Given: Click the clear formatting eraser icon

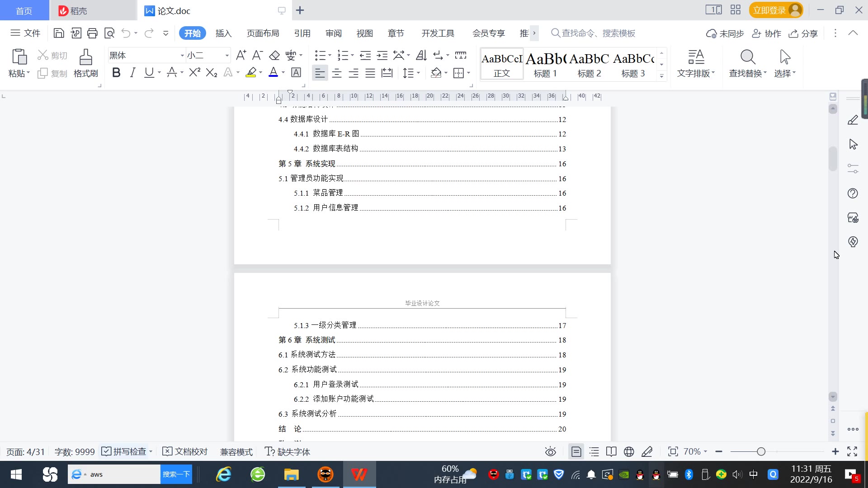Looking at the screenshot, I should [274, 56].
